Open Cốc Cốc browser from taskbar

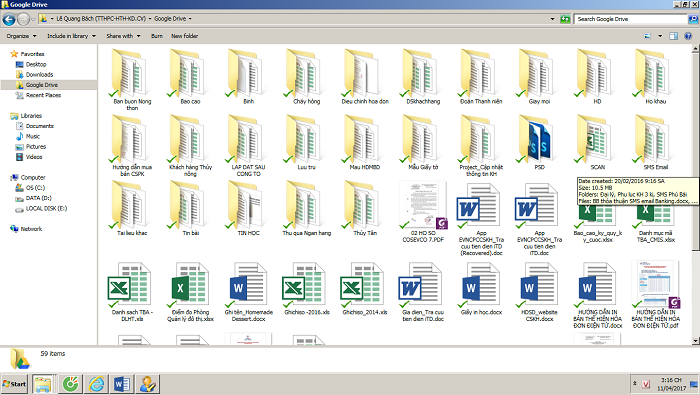pyautogui.click(x=70, y=384)
